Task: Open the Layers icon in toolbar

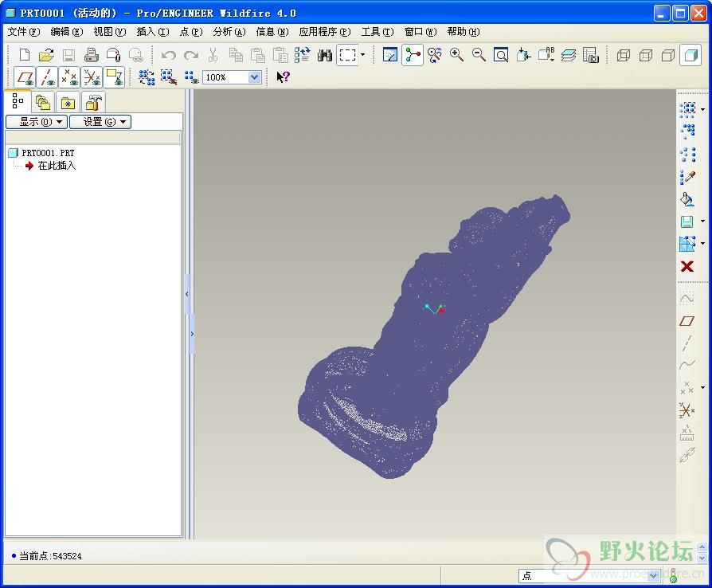Action: (568, 55)
